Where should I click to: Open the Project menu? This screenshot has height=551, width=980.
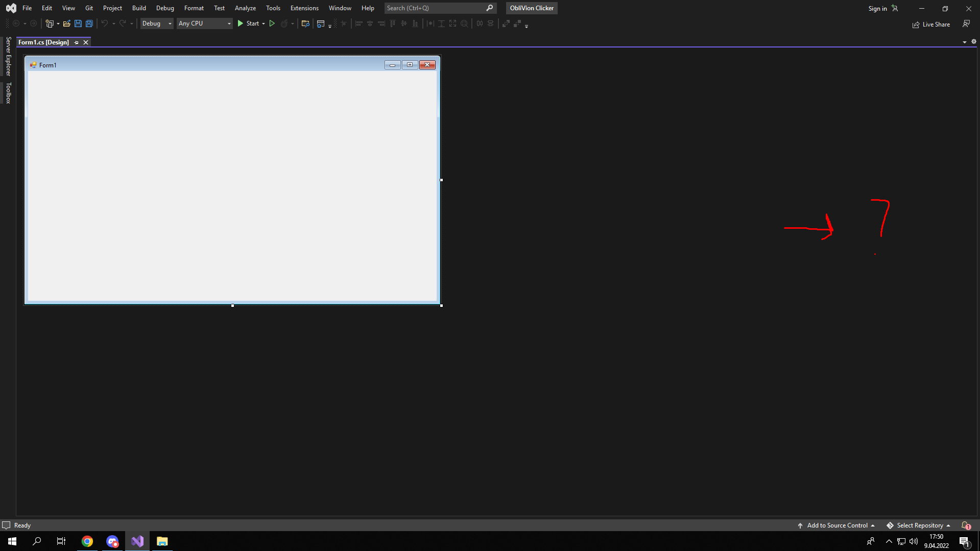(x=112, y=8)
